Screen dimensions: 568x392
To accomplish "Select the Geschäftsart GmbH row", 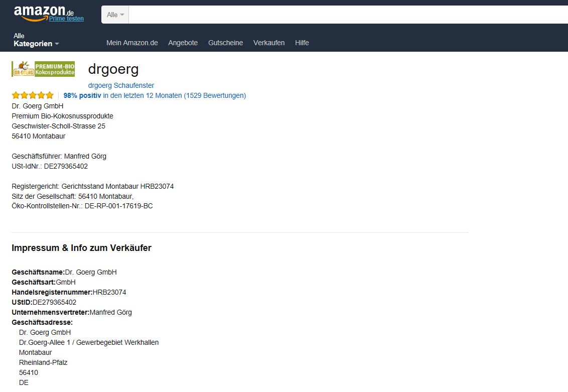I will click(44, 282).
